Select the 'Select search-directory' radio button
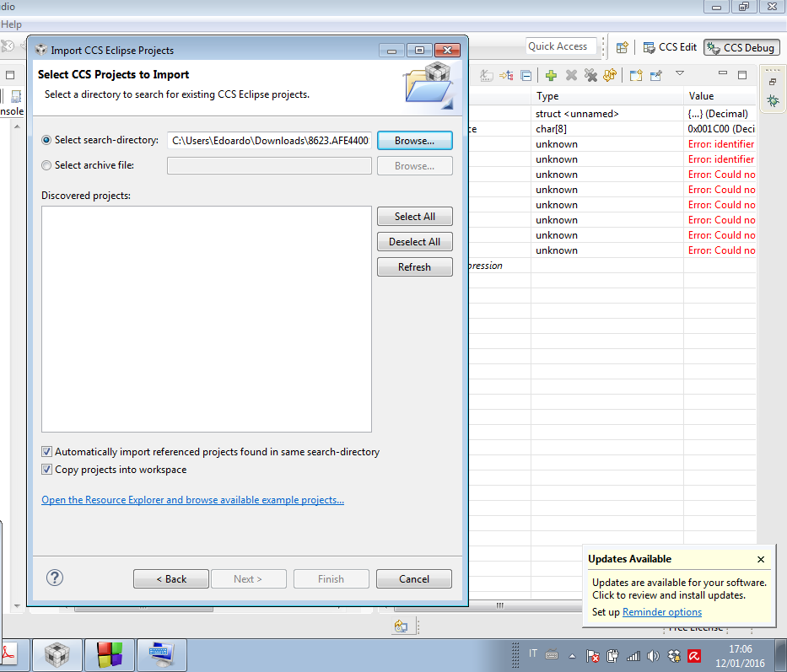This screenshot has height=672, width=787. (x=46, y=140)
